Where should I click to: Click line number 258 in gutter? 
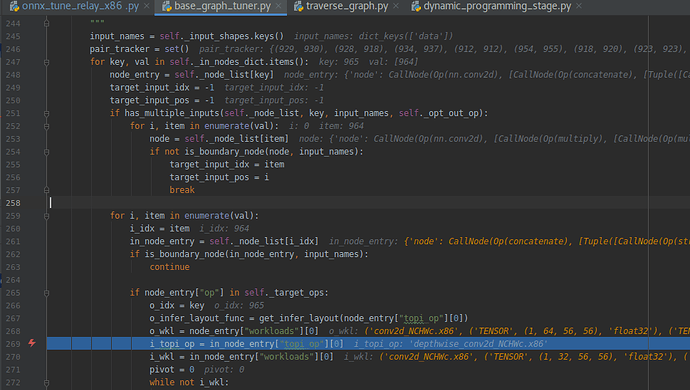13,203
